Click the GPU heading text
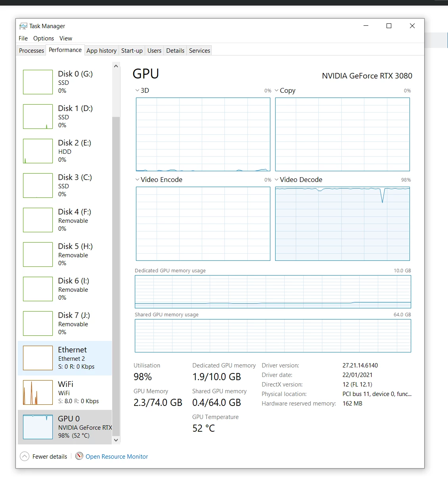This screenshot has width=448, height=486. pos(146,74)
